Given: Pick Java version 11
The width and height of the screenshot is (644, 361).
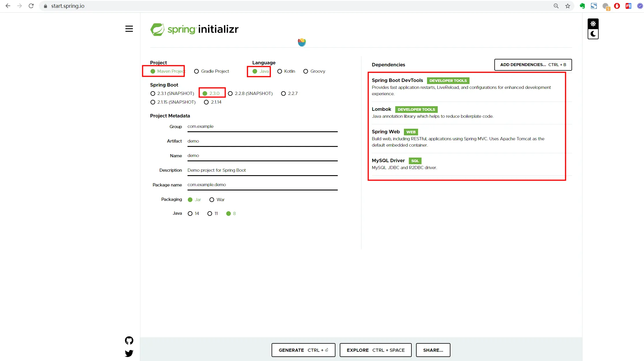Looking at the screenshot, I should pos(210,214).
